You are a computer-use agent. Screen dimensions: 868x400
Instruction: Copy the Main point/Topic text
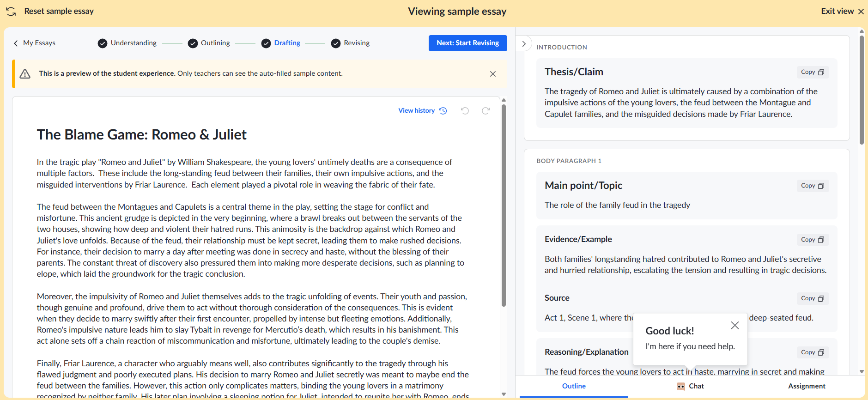tap(813, 186)
